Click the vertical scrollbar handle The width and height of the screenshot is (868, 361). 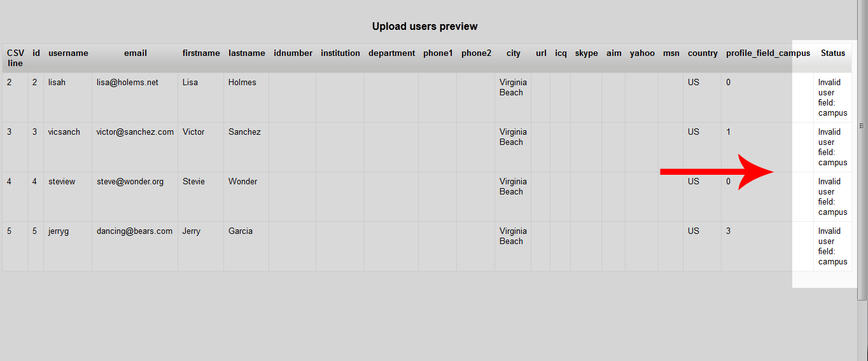click(x=862, y=126)
